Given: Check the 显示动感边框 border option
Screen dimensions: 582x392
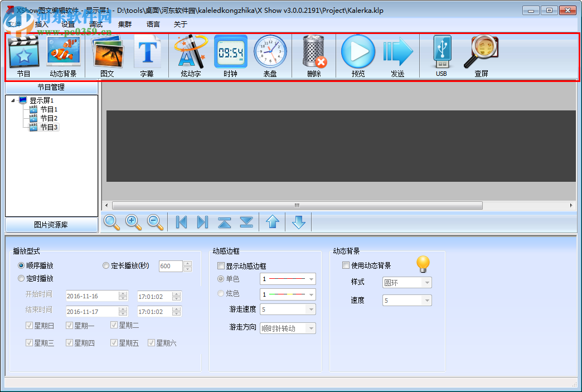Looking at the screenshot, I should tap(221, 266).
